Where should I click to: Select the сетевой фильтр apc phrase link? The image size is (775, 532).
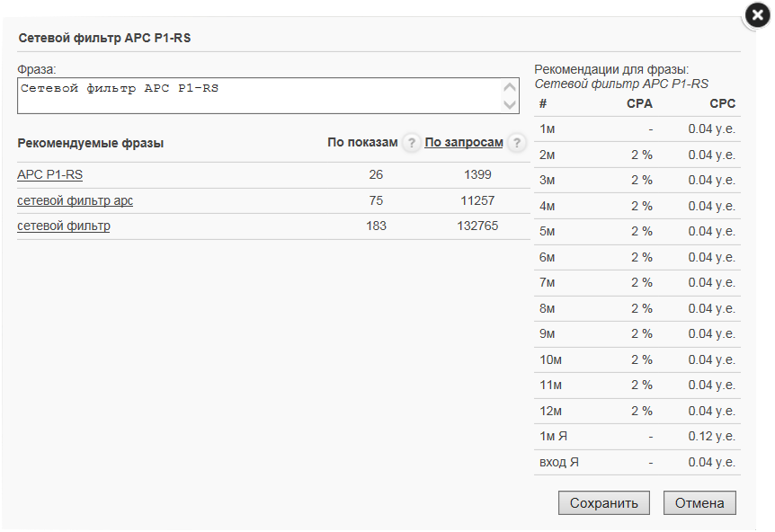pos(76,200)
